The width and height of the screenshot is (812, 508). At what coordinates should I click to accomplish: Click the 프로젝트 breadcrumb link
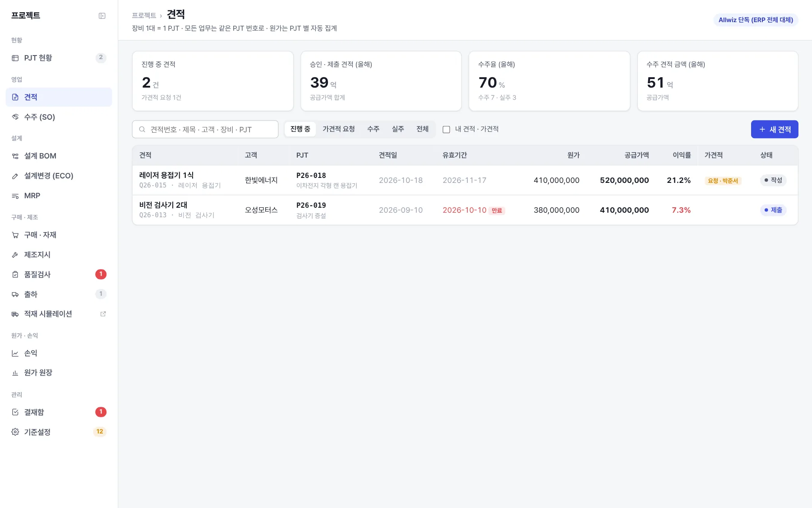(x=144, y=15)
